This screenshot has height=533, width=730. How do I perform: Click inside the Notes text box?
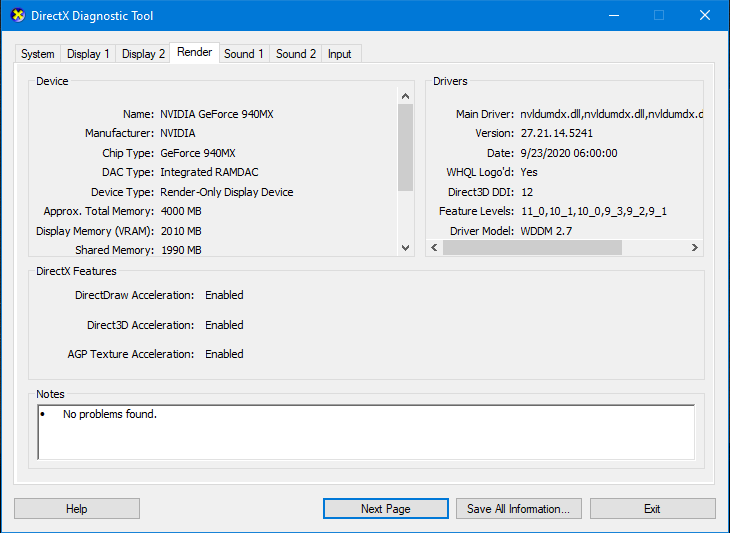[x=366, y=432]
